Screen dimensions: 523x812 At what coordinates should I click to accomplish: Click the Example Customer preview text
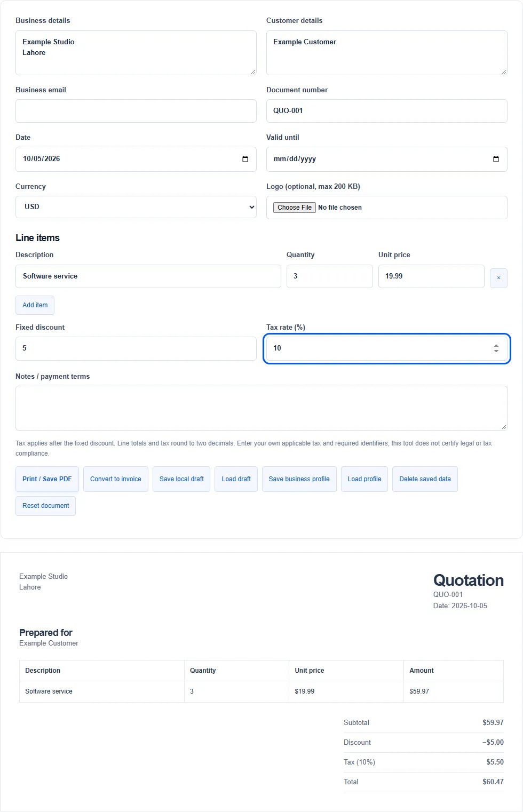point(49,643)
